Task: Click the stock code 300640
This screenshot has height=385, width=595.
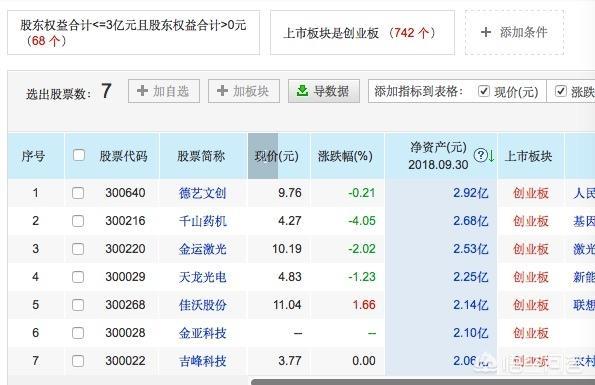Action: pos(125,193)
